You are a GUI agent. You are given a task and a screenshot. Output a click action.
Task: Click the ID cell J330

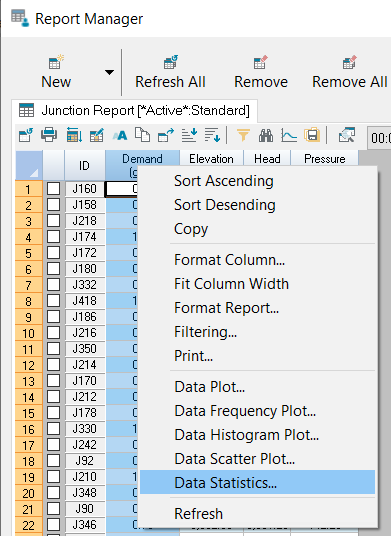coord(84,429)
